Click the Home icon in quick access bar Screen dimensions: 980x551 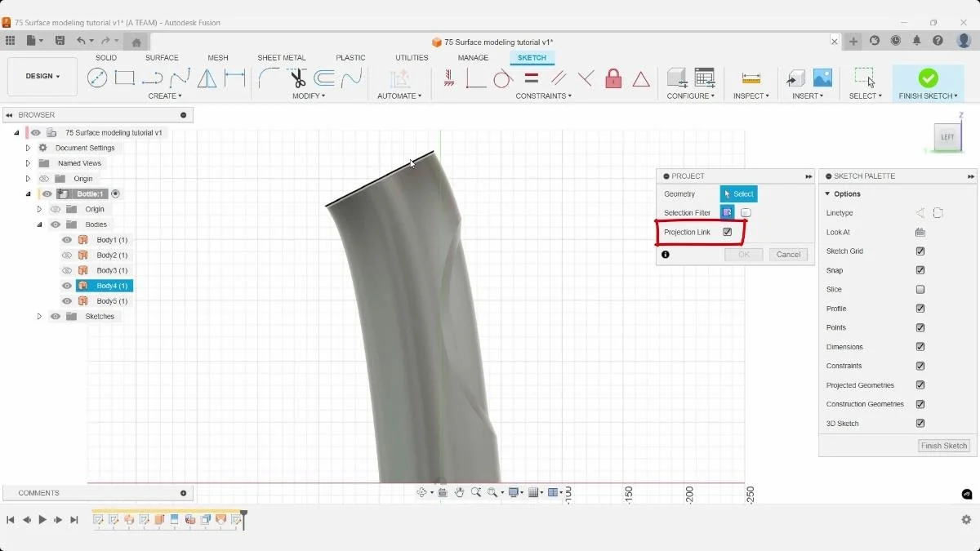coord(136,42)
